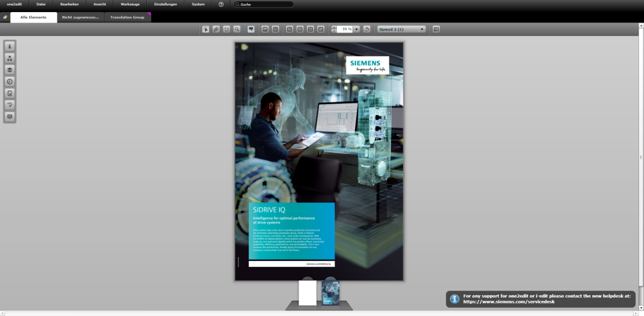Open the history clock panel icon

click(10, 81)
